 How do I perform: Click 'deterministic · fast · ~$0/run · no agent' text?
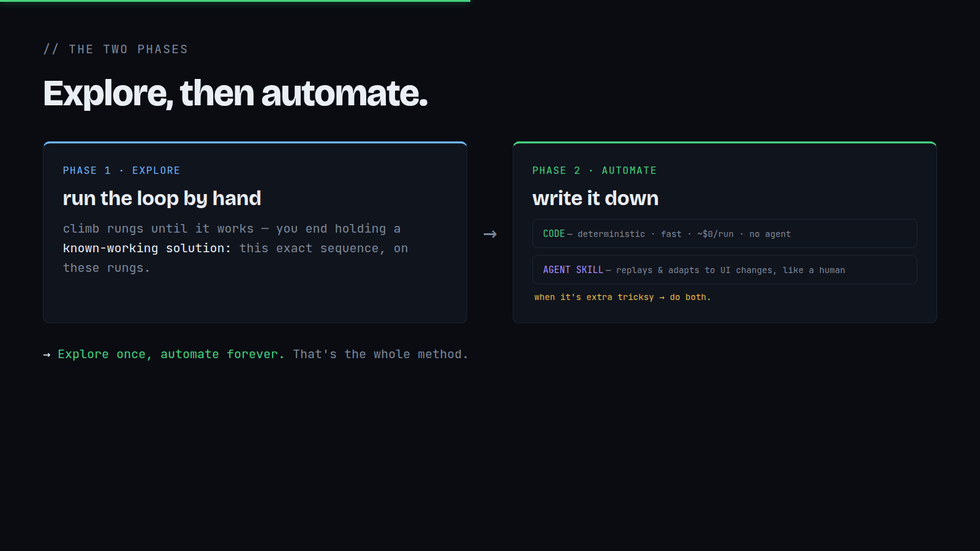(x=684, y=234)
